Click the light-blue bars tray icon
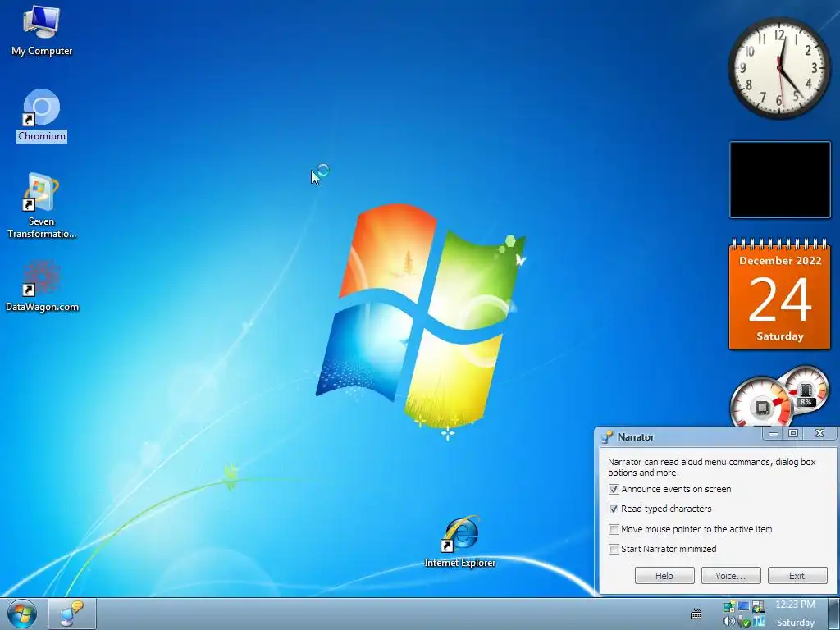The width and height of the screenshot is (840, 630). click(x=759, y=622)
